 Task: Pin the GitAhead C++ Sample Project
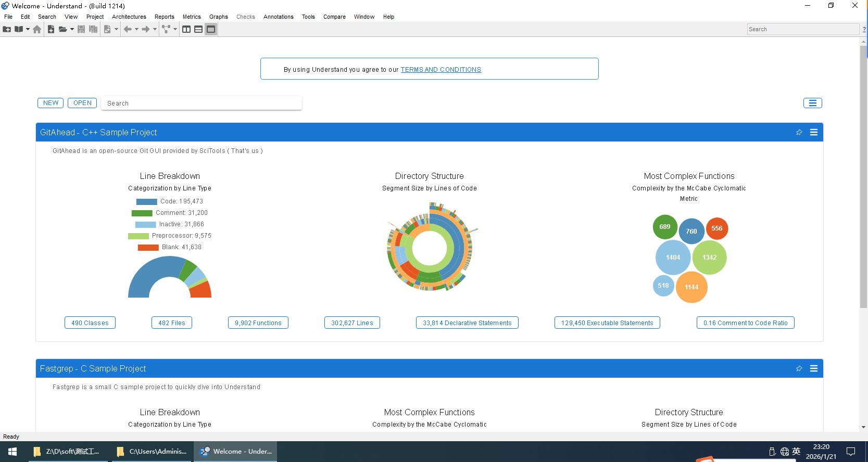coord(799,133)
